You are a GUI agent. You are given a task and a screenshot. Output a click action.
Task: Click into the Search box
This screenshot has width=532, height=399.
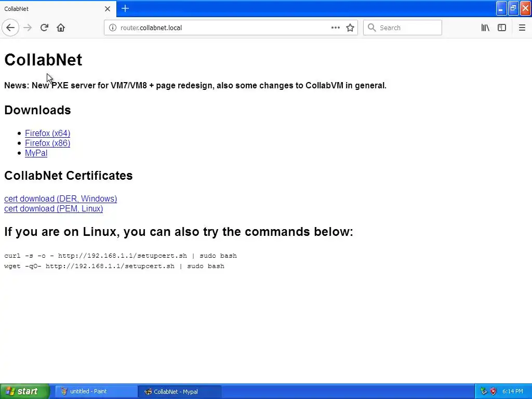point(403,28)
